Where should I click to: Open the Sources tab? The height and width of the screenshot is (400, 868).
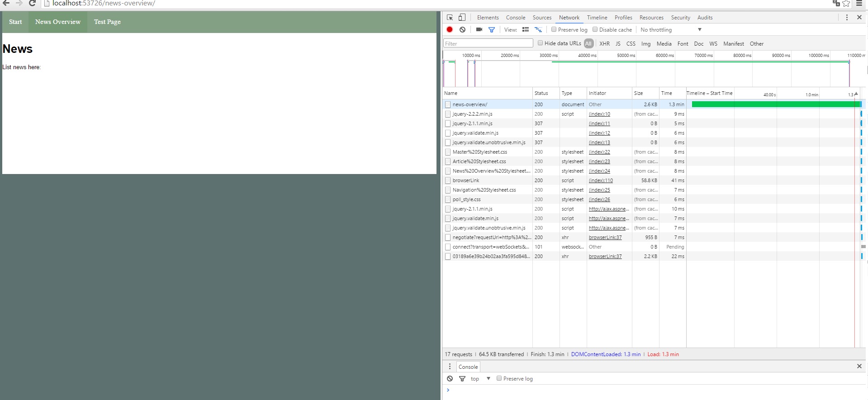(x=542, y=18)
